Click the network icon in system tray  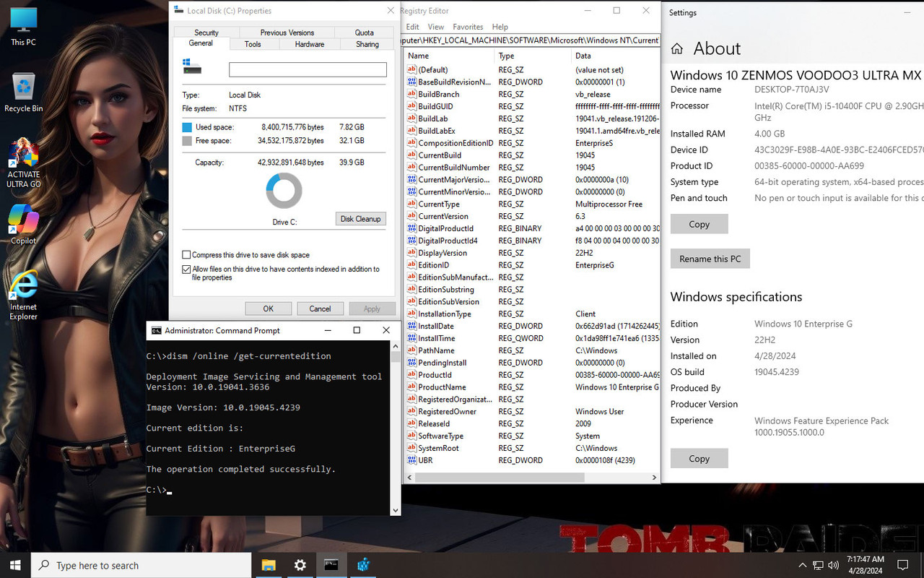818,565
